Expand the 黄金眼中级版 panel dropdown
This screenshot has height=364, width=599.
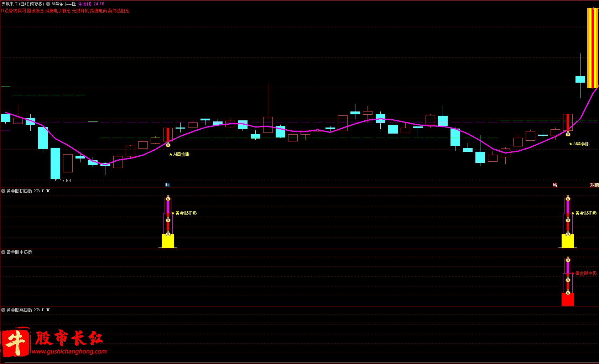(3, 252)
